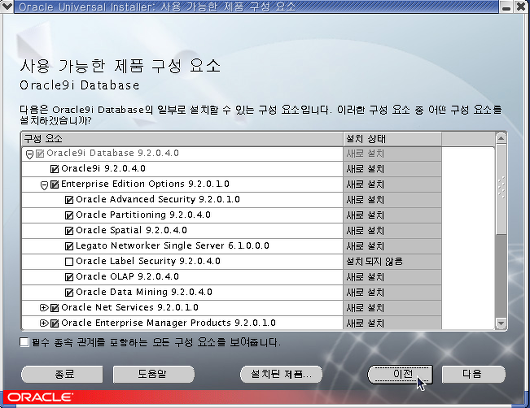Select Oracle9i 9.2.0.4.0 row text
This screenshot has width=530, height=408.
(103, 168)
